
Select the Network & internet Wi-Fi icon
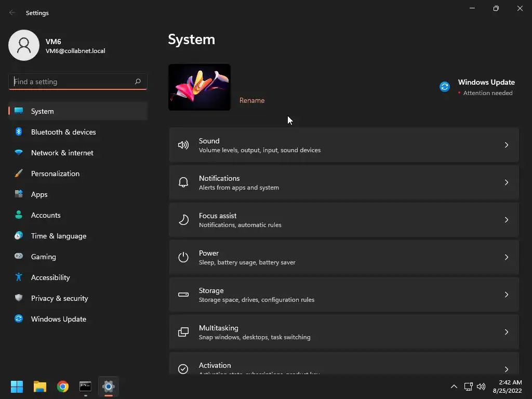pos(19,152)
